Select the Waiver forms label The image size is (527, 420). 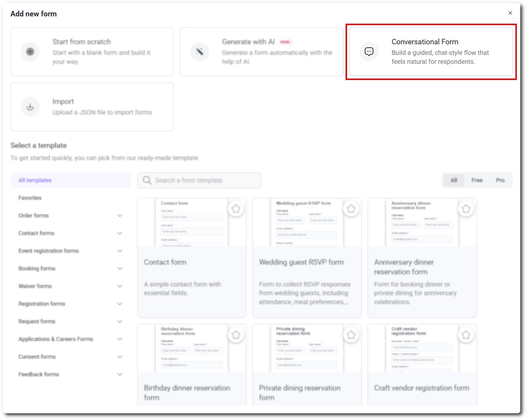tap(35, 286)
